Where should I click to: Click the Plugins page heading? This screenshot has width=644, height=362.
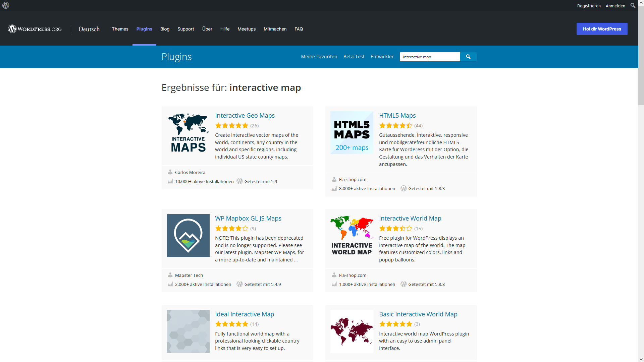pyautogui.click(x=176, y=57)
